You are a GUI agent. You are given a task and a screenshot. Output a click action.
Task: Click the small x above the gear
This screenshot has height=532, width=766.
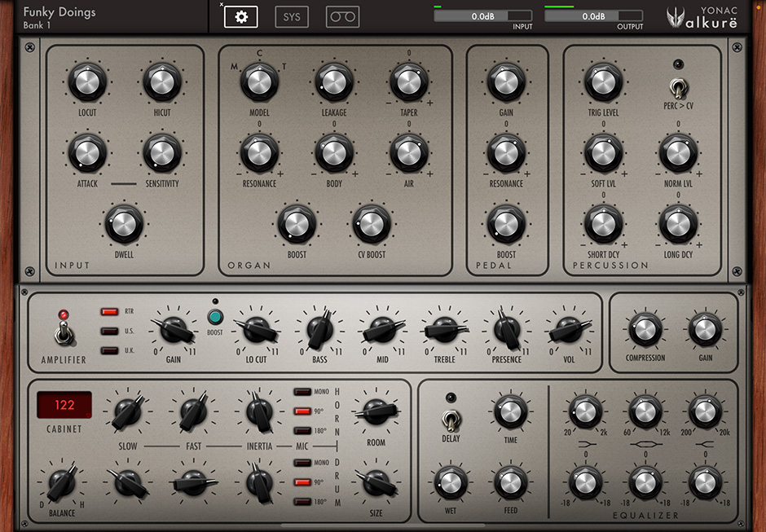(x=222, y=4)
